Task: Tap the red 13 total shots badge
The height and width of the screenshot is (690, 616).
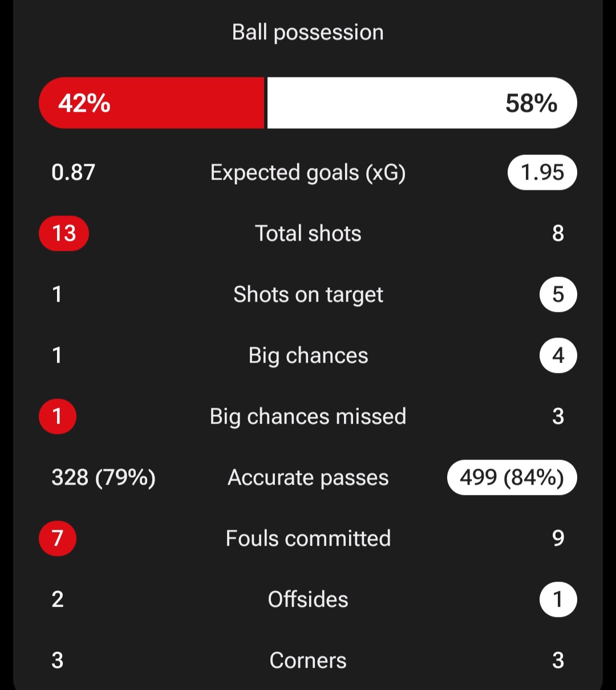Action: point(64,233)
